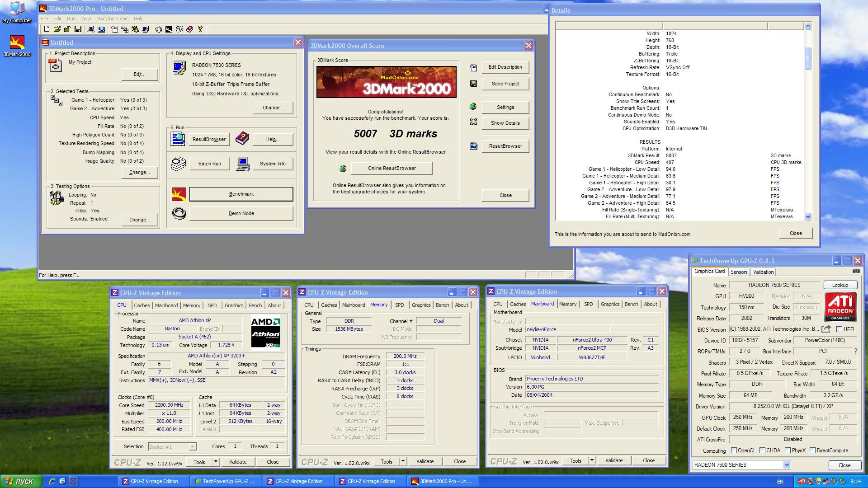Toggle the DirectCompute computing checkbox
The height and width of the screenshot is (488, 868).
tap(813, 450)
